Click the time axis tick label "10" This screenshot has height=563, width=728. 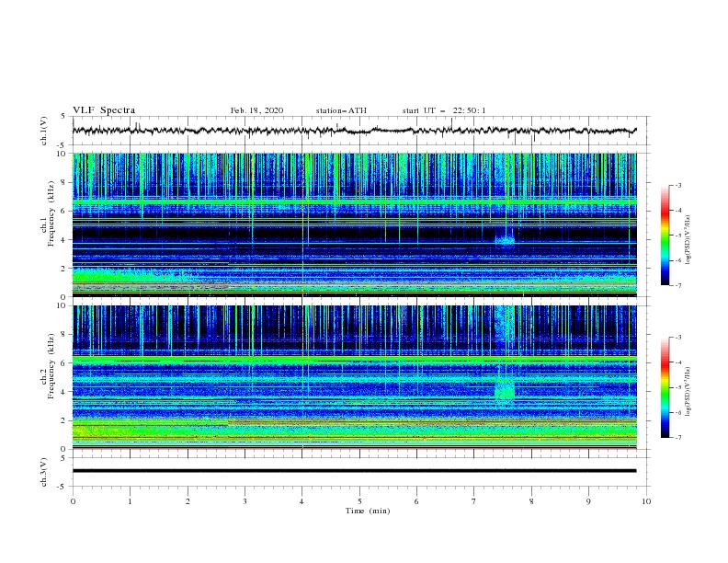pyautogui.click(x=646, y=501)
